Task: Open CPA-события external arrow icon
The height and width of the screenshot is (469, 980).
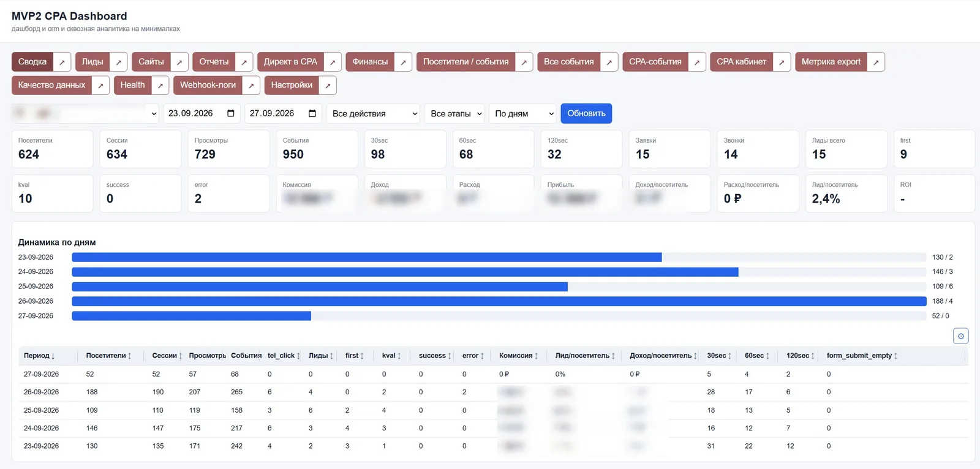Action: (697, 62)
